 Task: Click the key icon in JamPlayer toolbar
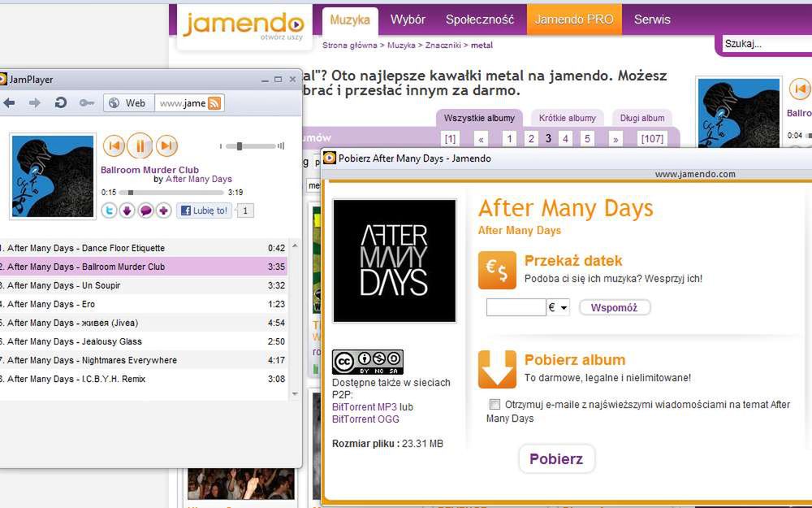87,103
